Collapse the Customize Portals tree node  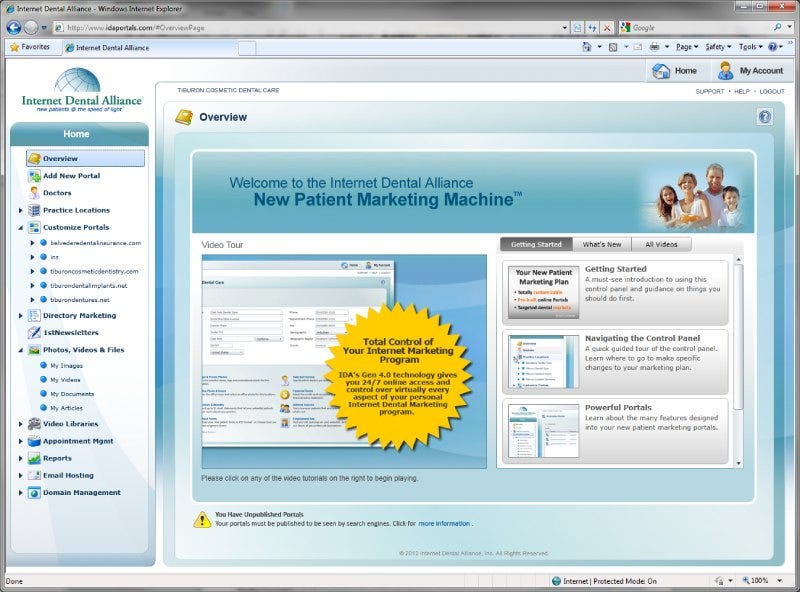tap(20, 228)
